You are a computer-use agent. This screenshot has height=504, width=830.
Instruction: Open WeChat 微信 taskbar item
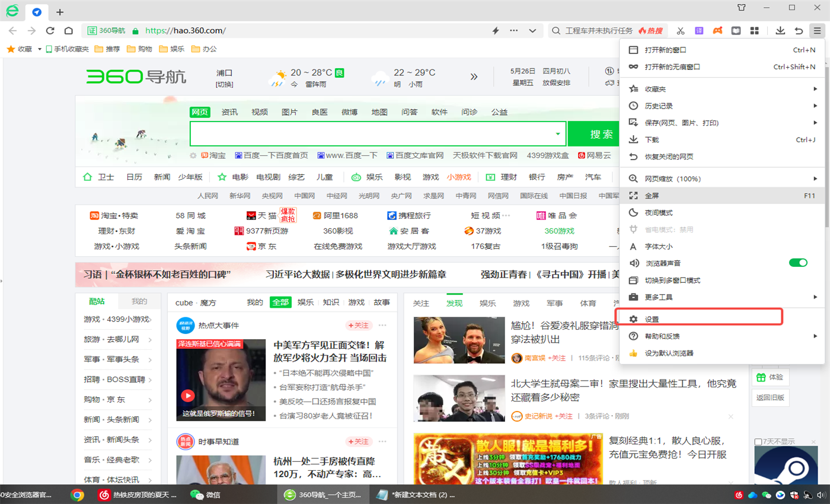[205, 495]
